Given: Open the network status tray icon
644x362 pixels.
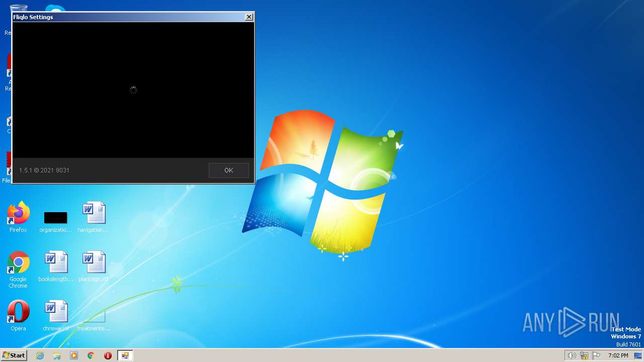Looking at the screenshot, I should [x=584, y=355].
